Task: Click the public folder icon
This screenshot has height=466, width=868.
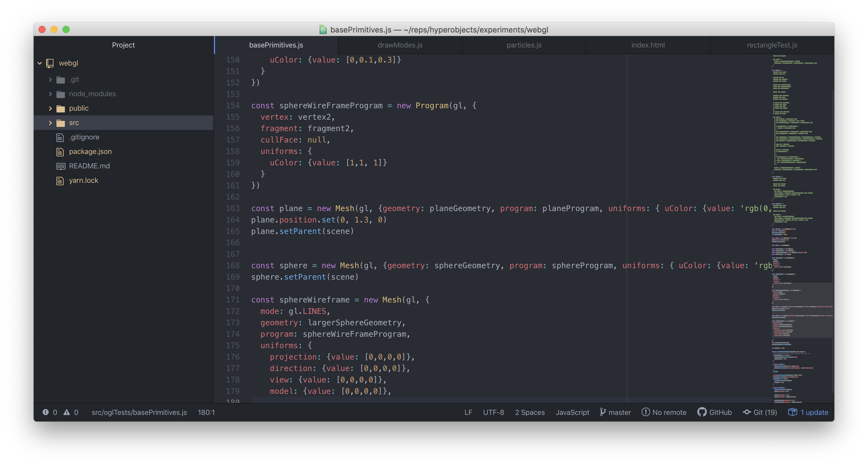Action: tap(61, 108)
